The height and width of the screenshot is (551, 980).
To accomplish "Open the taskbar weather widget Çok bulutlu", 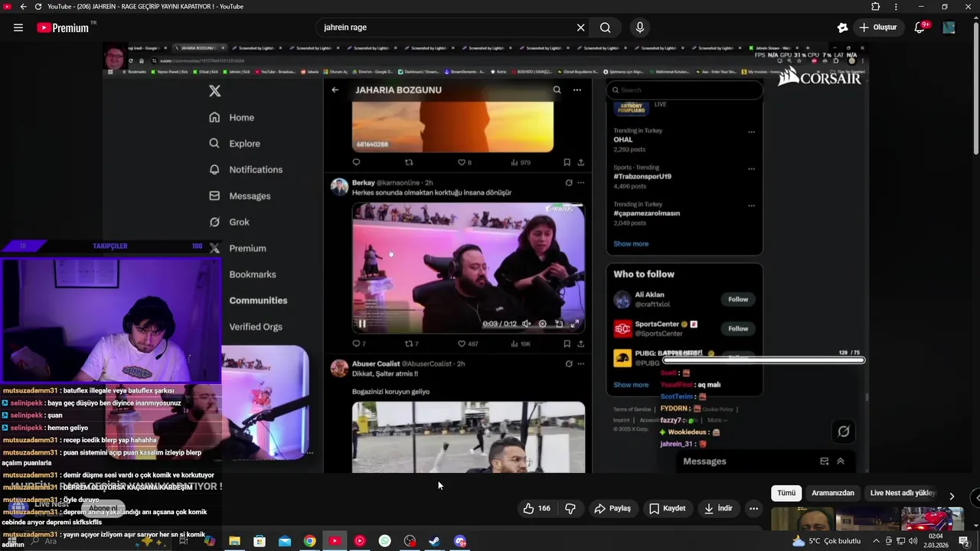I will point(827,541).
